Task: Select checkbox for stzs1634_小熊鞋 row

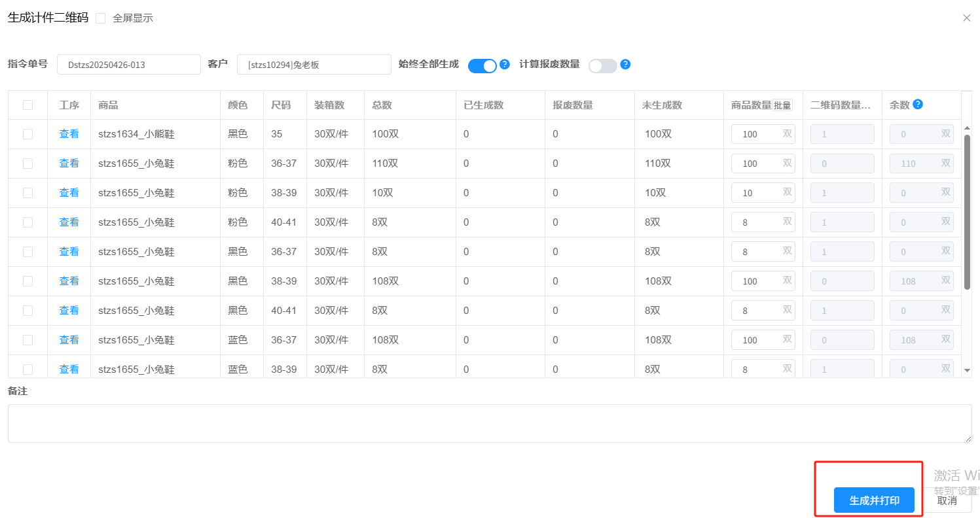Action: pyautogui.click(x=27, y=134)
